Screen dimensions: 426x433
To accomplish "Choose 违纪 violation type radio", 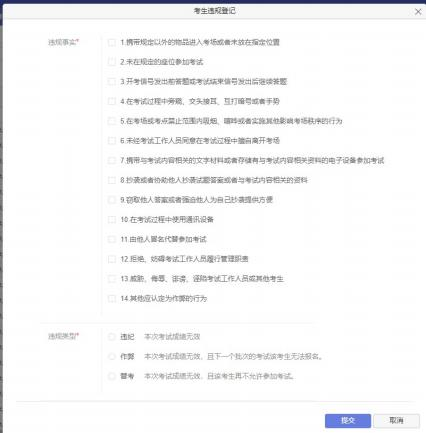I will pyautogui.click(x=112, y=337).
